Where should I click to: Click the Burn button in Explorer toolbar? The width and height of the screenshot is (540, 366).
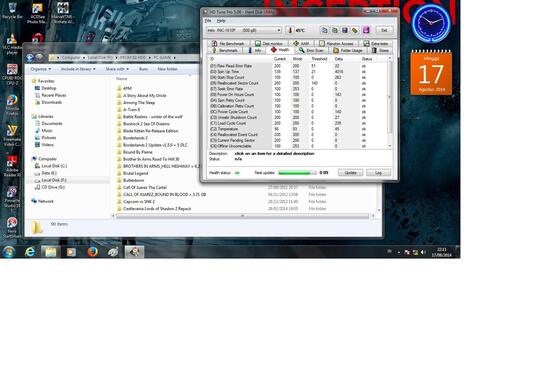tap(143, 69)
